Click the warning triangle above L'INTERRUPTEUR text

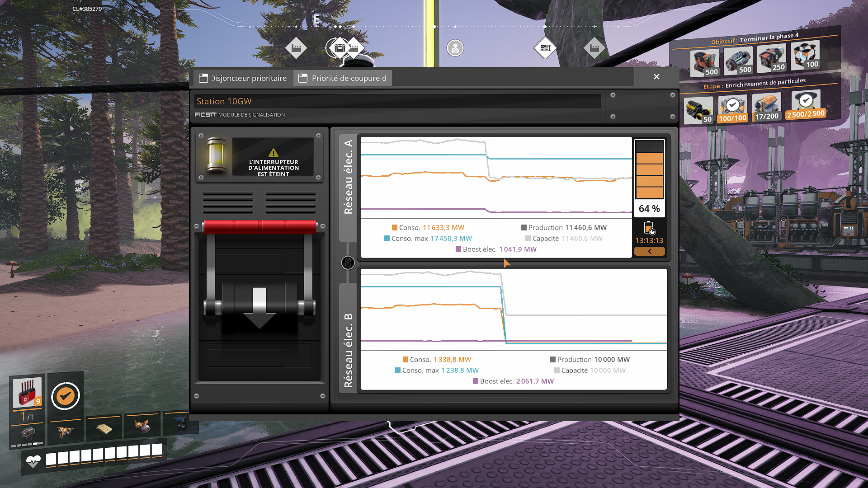273,153
